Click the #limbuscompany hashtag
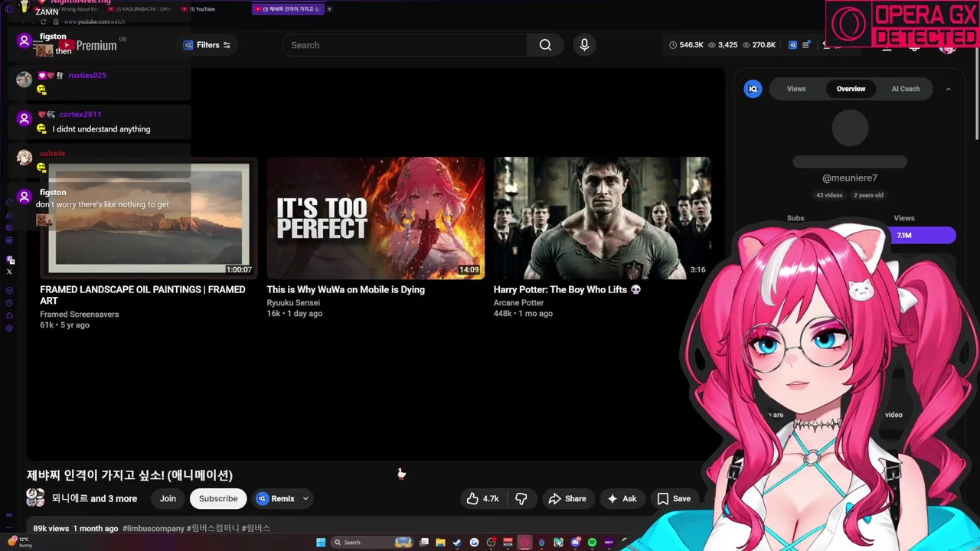This screenshot has height=551, width=980. (153, 529)
